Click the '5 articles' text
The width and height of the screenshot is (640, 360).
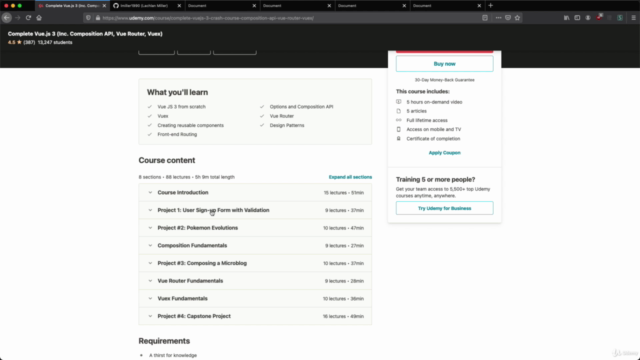[x=416, y=111]
